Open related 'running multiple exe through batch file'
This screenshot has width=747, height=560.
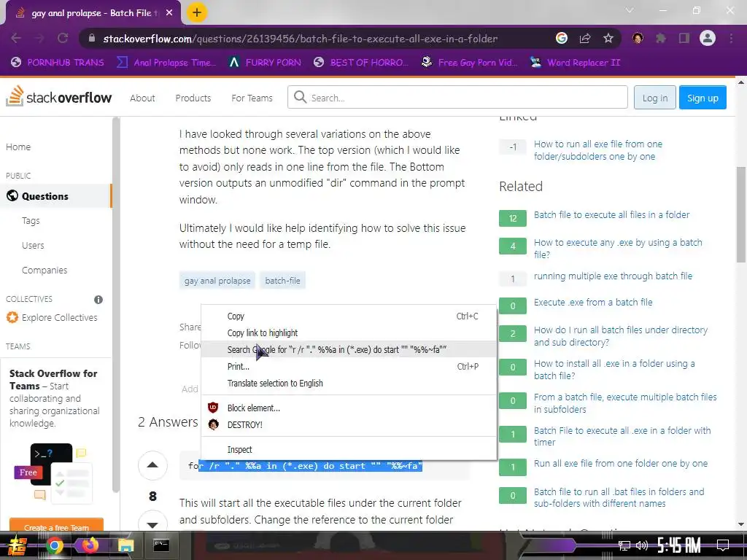(613, 276)
